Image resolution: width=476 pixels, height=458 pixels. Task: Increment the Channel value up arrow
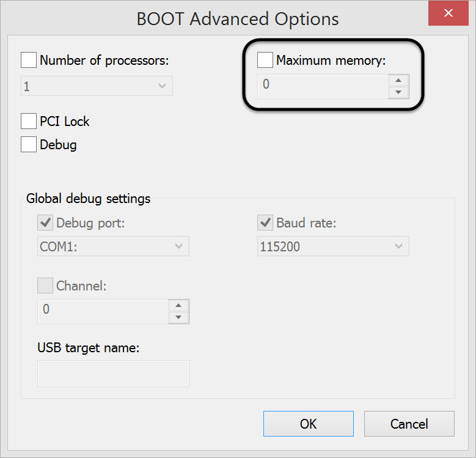(x=178, y=305)
